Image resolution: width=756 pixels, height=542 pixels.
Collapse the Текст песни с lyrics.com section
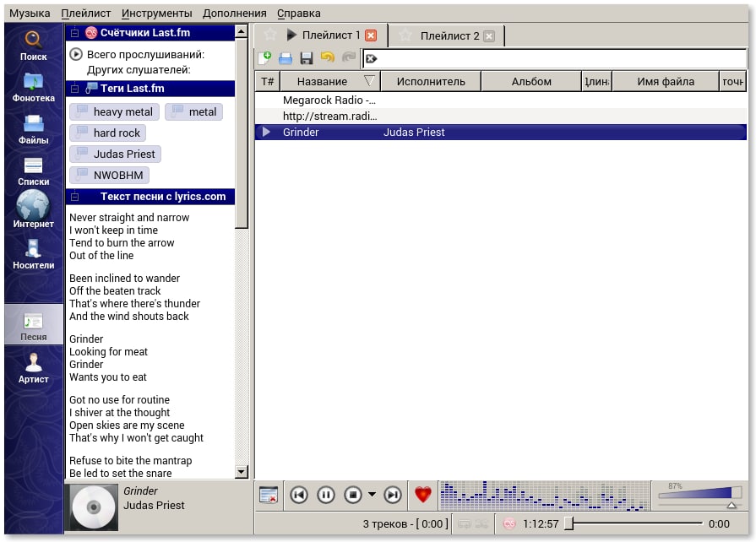coord(74,197)
